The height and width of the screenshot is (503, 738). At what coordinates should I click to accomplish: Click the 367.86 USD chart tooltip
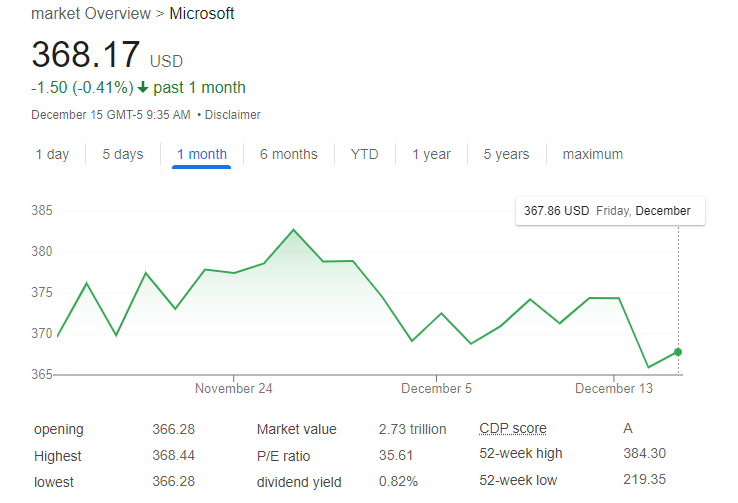[610, 211]
